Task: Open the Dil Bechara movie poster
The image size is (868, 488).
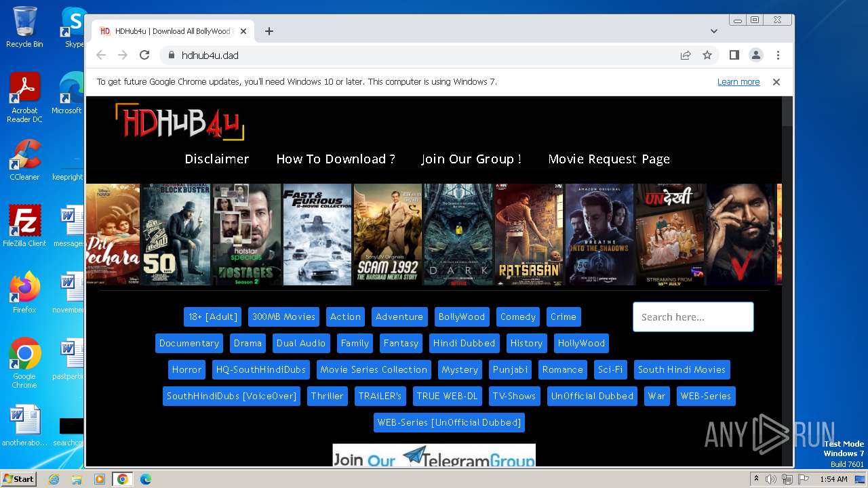Action: coord(113,235)
